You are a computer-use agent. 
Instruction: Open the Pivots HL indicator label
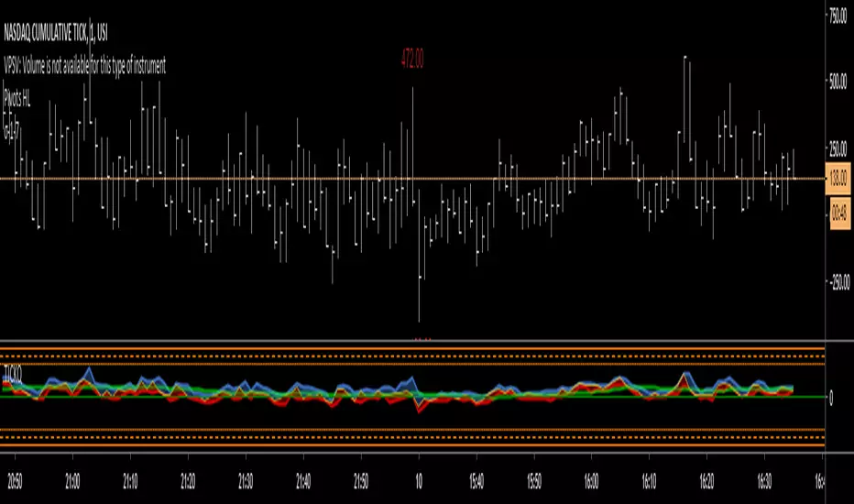pyautogui.click(x=16, y=99)
